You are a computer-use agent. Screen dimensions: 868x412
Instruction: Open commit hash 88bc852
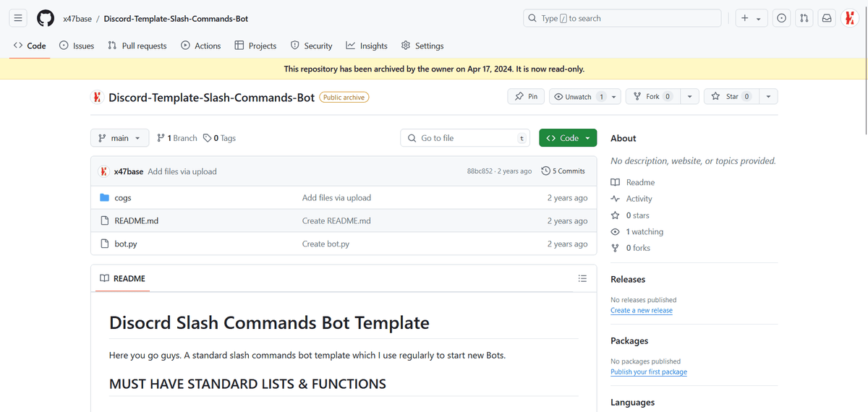click(x=480, y=171)
